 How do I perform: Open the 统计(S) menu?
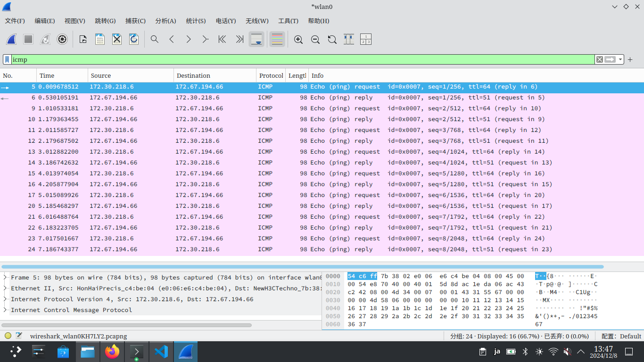click(x=196, y=21)
